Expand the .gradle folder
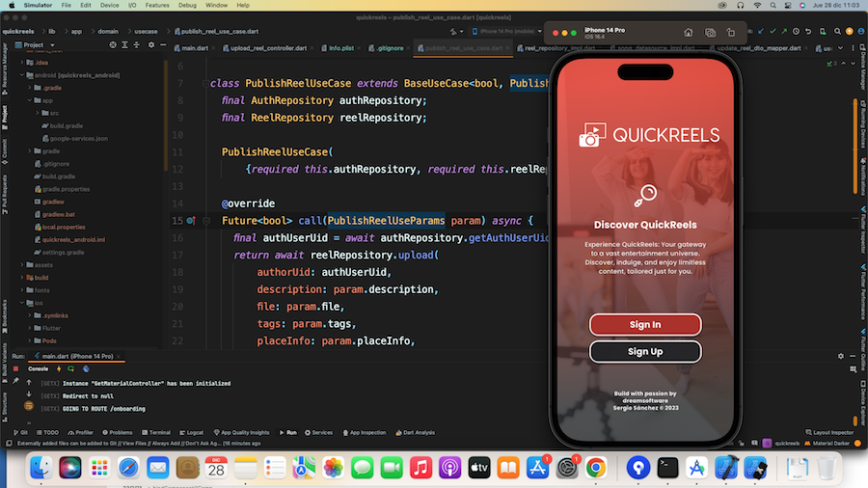This screenshot has width=868, height=488. [x=30, y=88]
